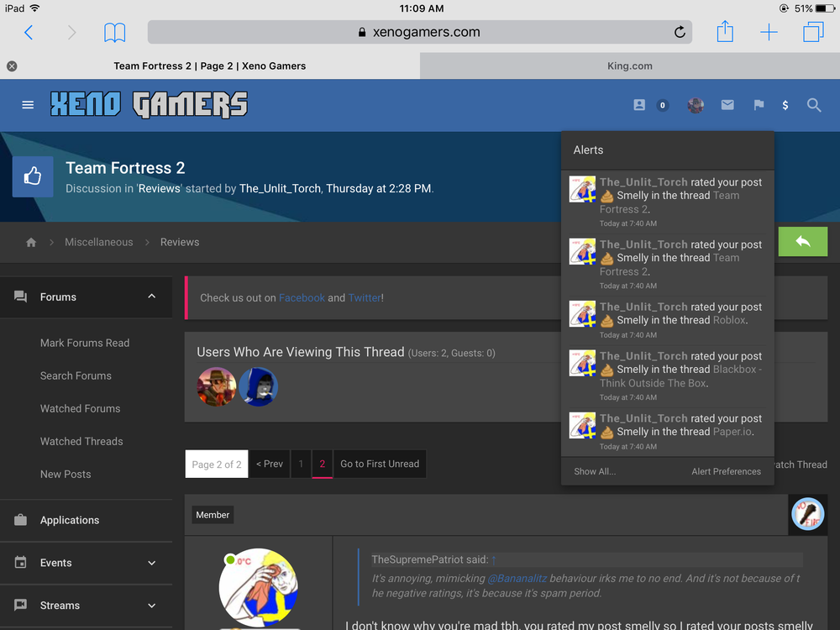Open the Facebook link

302,298
